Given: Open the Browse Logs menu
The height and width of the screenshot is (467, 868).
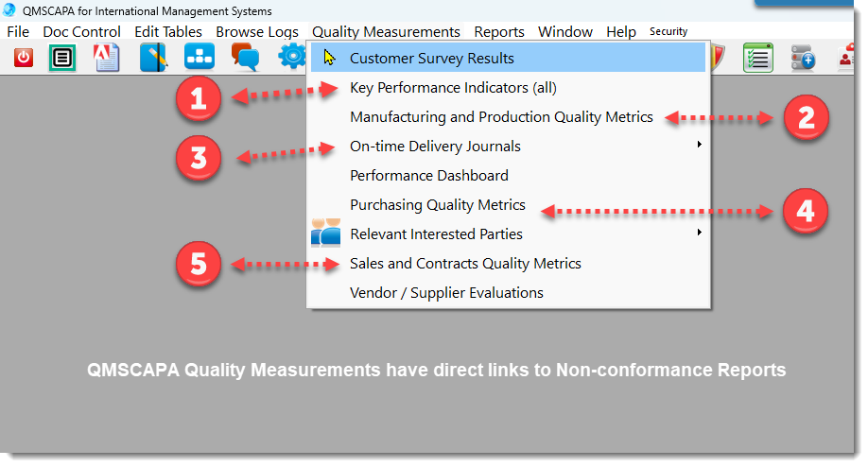Looking at the screenshot, I should tap(257, 32).
